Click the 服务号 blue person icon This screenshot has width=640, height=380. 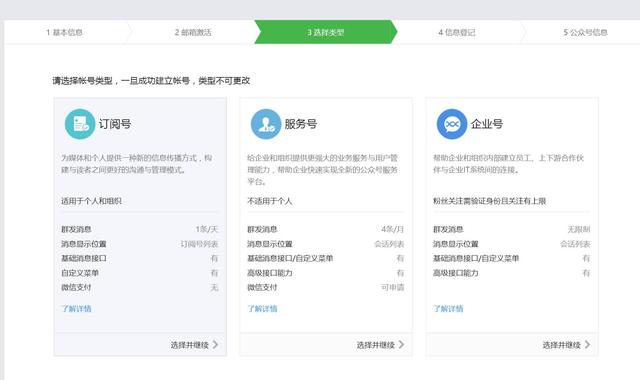click(266, 124)
